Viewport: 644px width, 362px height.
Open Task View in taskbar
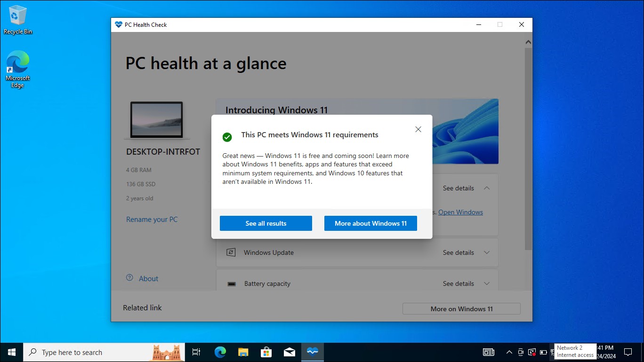pos(196,352)
